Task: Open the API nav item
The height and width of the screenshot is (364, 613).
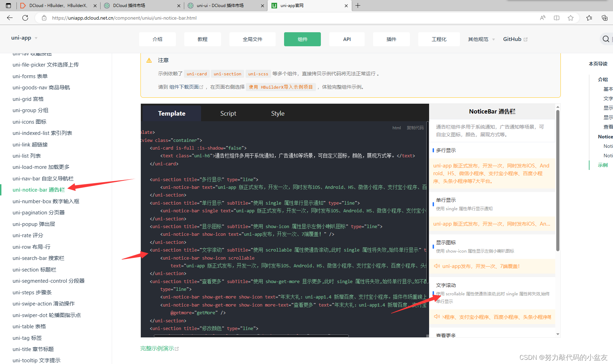Action: coord(347,39)
